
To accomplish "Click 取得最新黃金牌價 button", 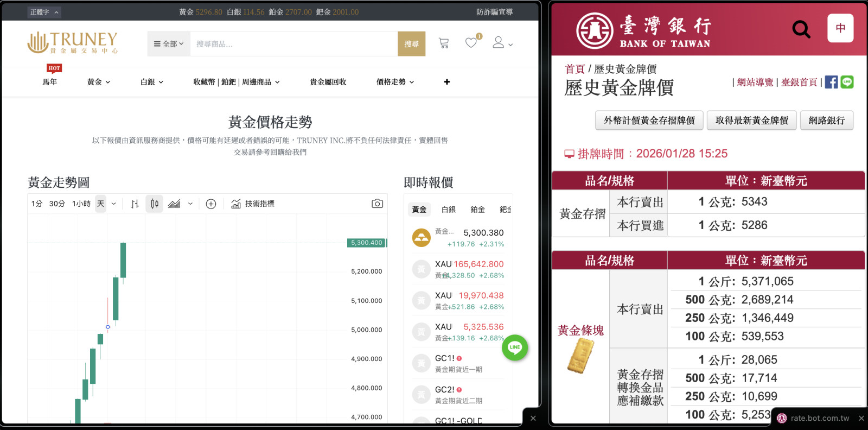I will pos(751,121).
